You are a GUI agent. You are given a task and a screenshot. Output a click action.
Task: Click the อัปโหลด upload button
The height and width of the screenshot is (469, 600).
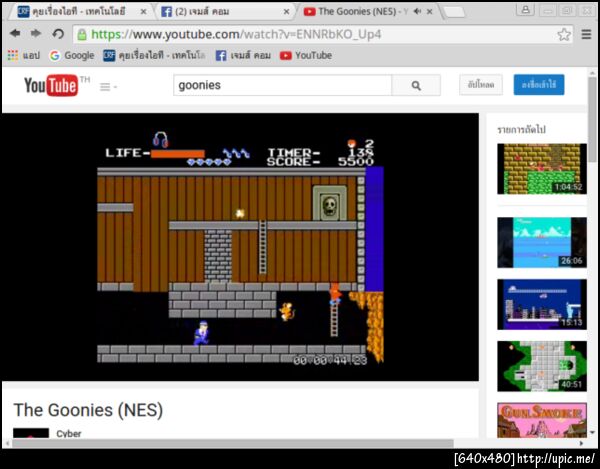pyautogui.click(x=481, y=85)
